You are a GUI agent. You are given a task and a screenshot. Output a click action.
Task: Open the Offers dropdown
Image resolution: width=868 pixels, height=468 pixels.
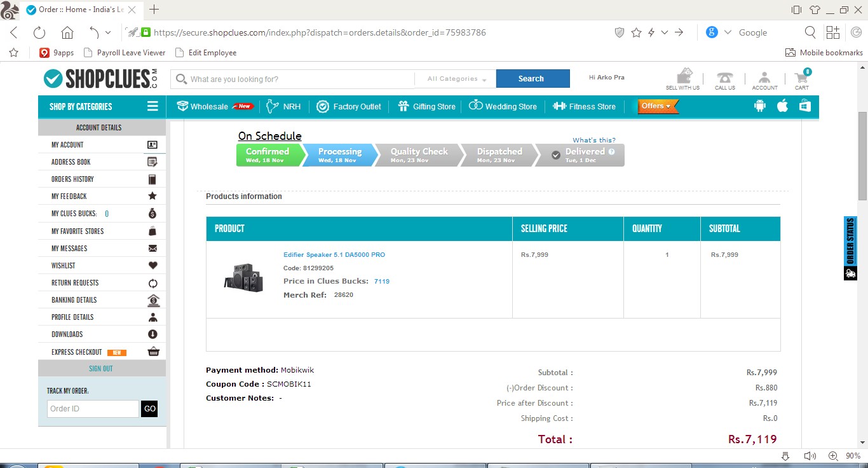click(657, 106)
